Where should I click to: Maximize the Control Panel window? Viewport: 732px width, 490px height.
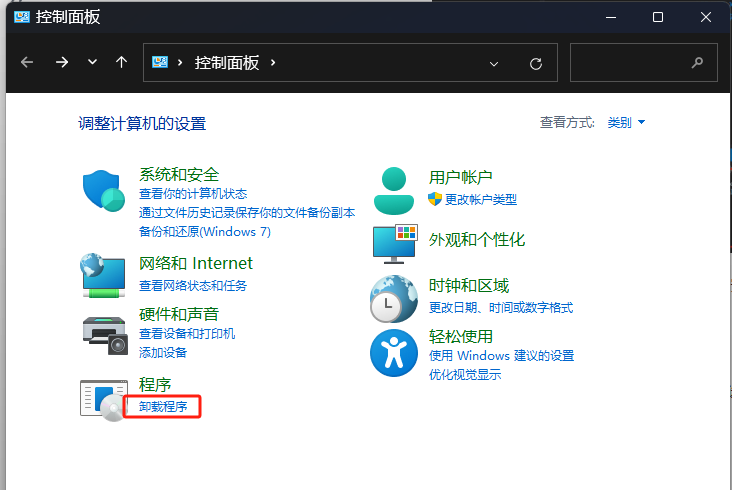[658, 17]
